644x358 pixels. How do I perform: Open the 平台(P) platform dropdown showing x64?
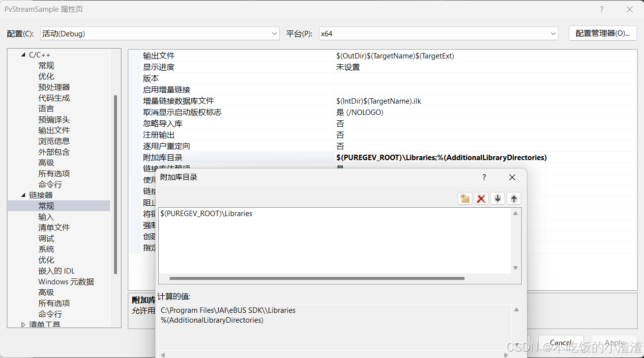(554, 33)
